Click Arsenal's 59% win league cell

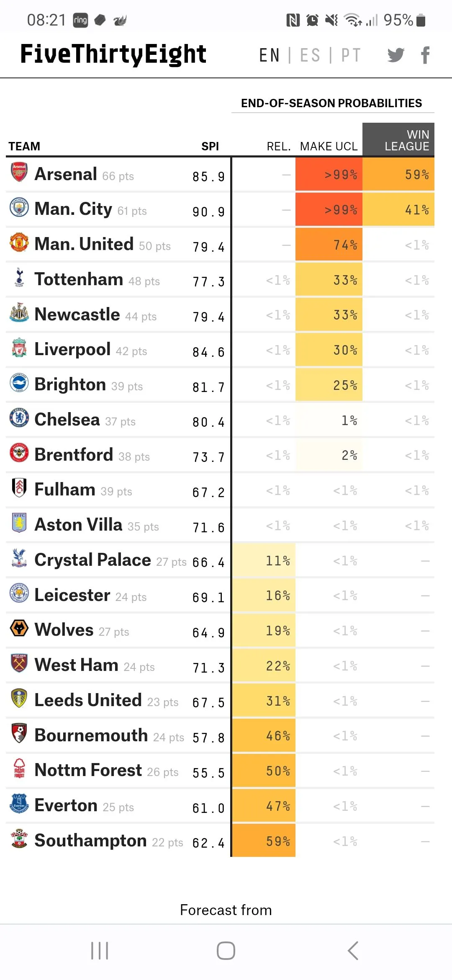pos(398,175)
